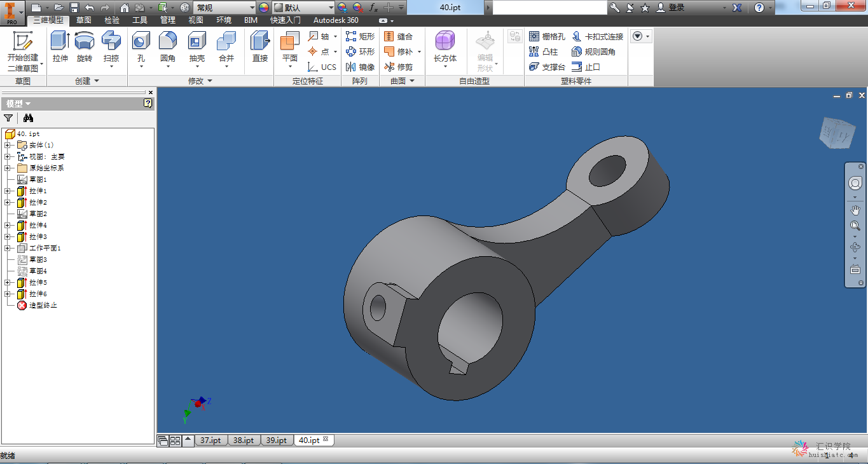
Task: Expand the 工作平面1 node
Action: pyautogui.click(x=7, y=248)
